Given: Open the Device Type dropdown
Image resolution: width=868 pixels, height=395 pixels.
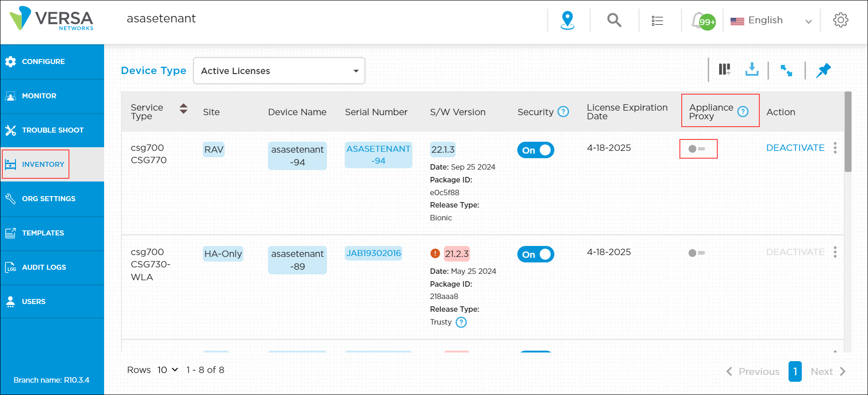Looking at the screenshot, I should [279, 71].
